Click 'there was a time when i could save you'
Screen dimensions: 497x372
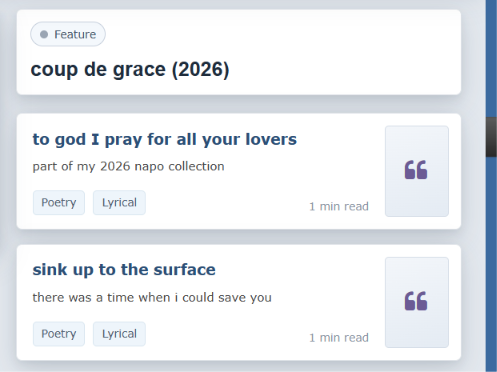[x=152, y=297]
